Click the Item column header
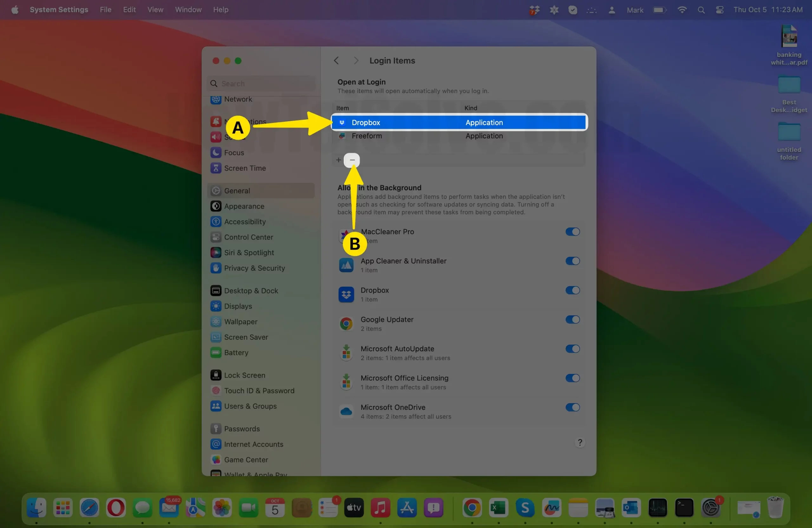 [x=343, y=108]
